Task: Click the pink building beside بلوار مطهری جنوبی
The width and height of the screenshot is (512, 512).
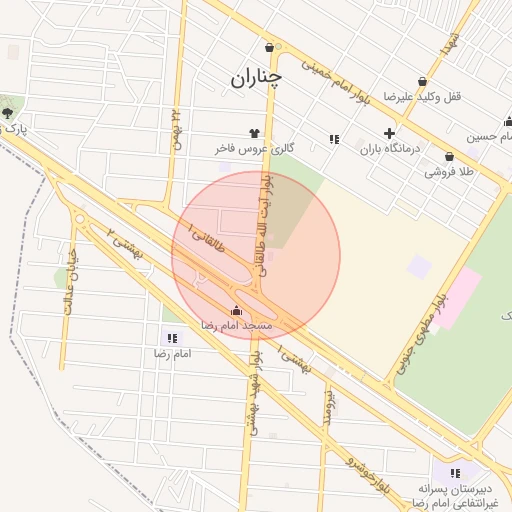Action: pyautogui.click(x=457, y=298)
